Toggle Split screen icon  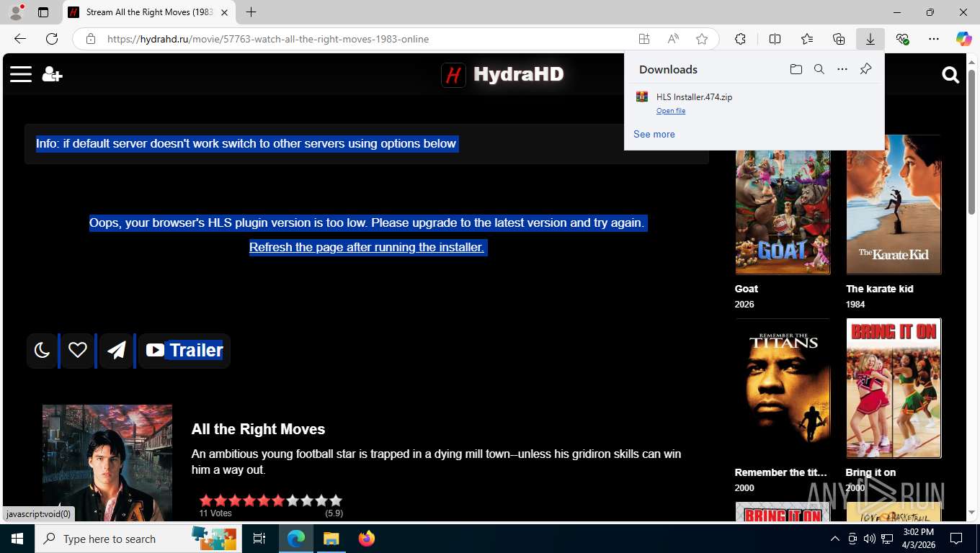[775, 39]
